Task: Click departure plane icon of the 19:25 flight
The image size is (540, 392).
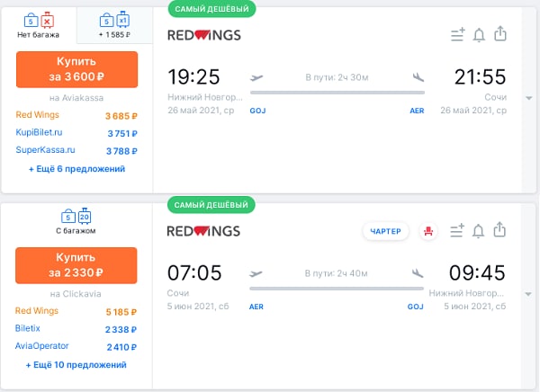Action: click(x=256, y=77)
